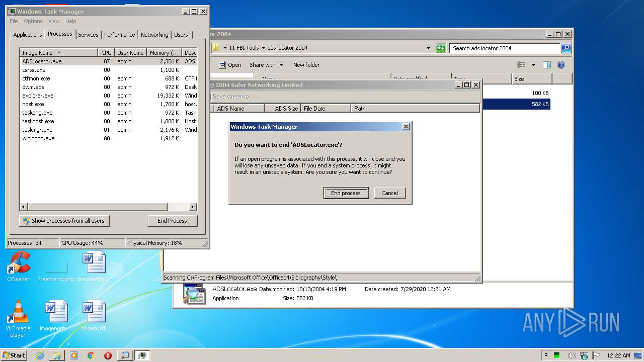Select the host.exe process row
The width and height of the screenshot is (644, 362).
pyautogui.click(x=108, y=104)
